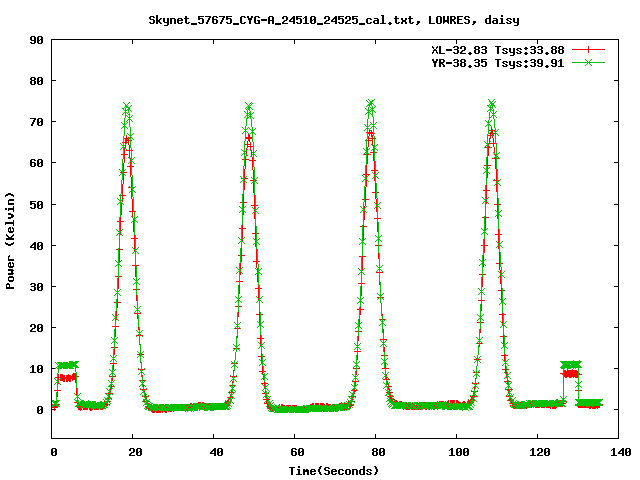Click the y-axis tick label 30
This screenshot has width=640, height=480.
click(x=36, y=287)
